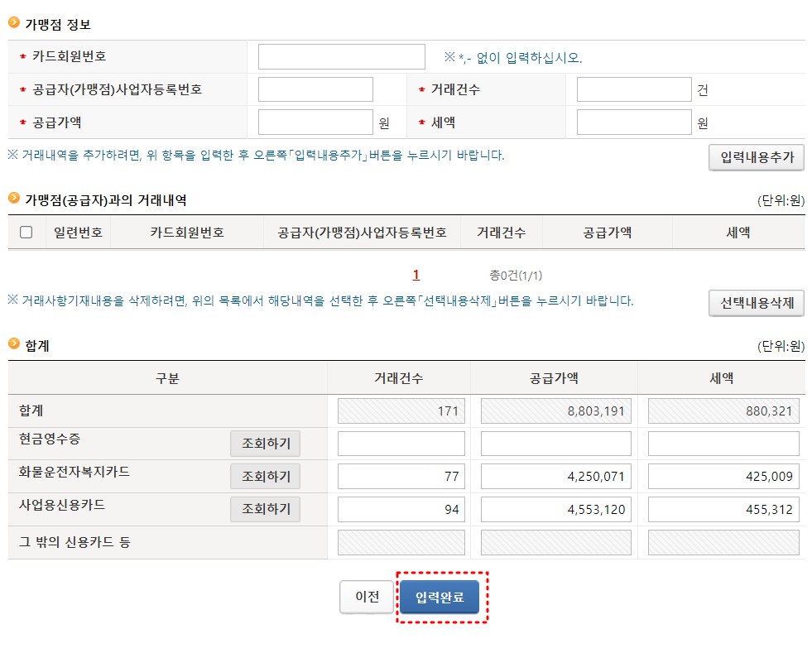Click the empty 현금영수증 세액 field
812x653 pixels.
click(723, 443)
